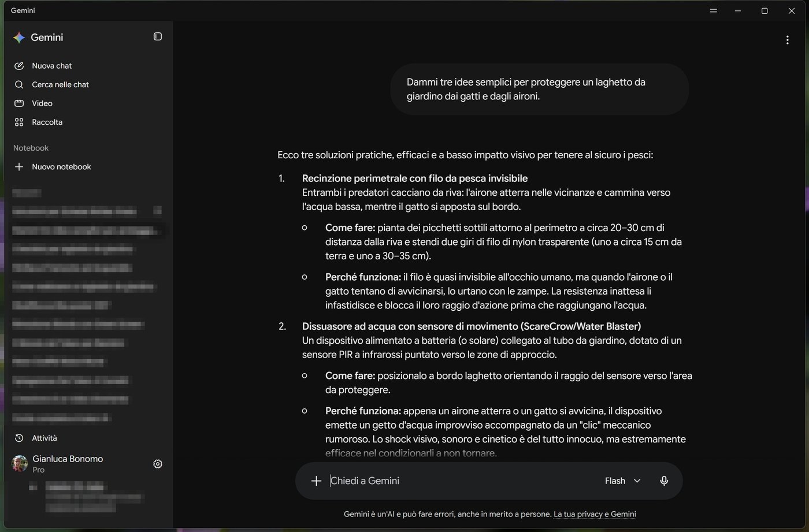Image resolution: width=809 pixels, height=532 pixels.
Task: Click the title bar snap layout icon
Action: tap(713, 11)
